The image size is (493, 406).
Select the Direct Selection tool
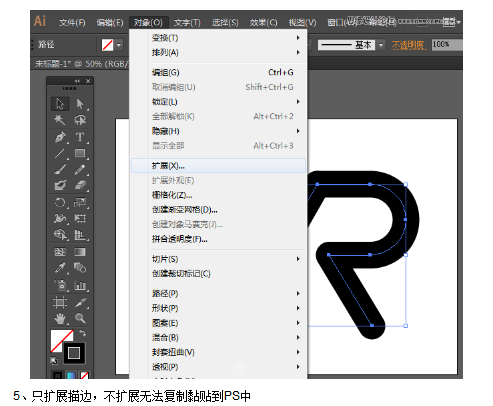click(x=80, y=104)
